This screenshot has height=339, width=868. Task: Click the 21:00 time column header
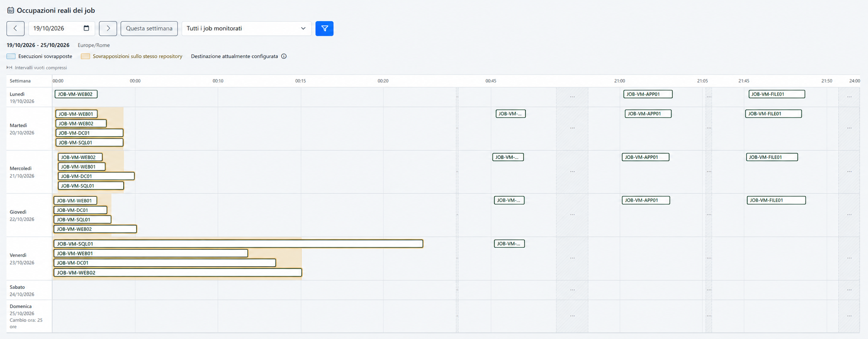pos(620,81)
